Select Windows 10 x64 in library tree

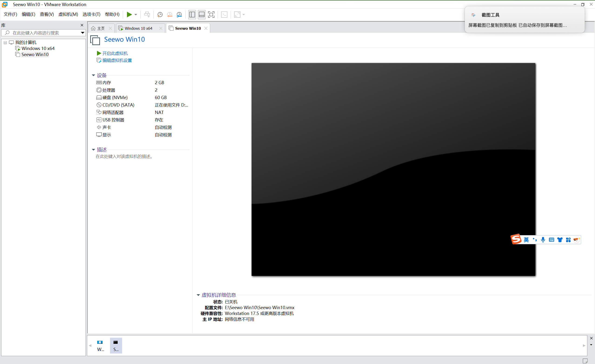[38, 48]
